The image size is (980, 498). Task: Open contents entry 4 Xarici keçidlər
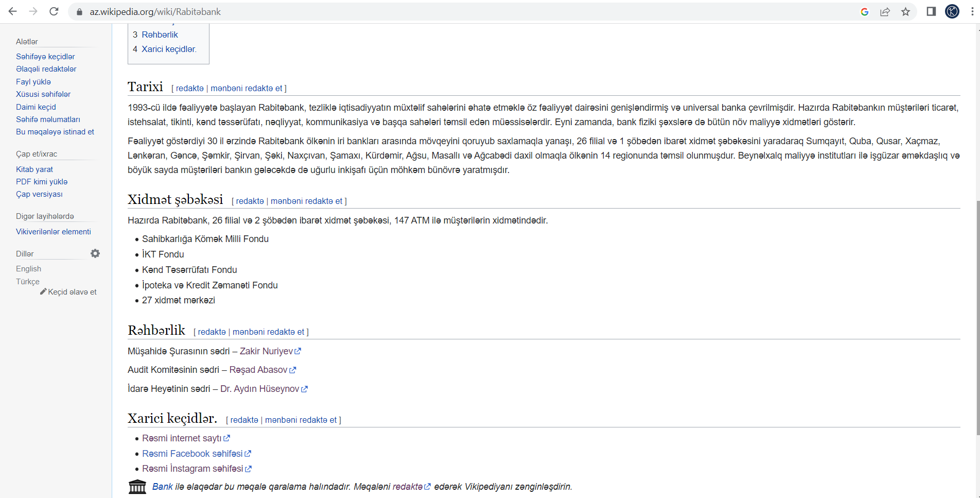[165, 49]
